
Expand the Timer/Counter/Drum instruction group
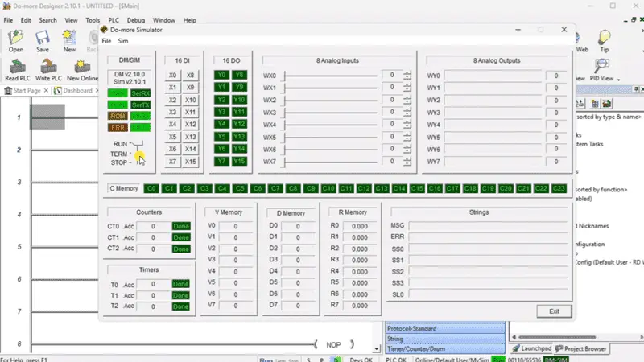[x=445, y=349]
